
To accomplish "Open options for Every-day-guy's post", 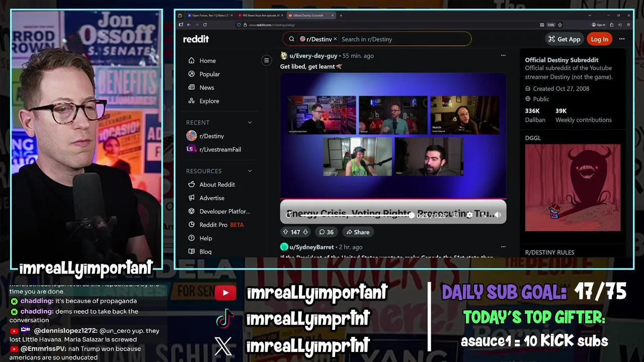I will click(x=503, y=56).
